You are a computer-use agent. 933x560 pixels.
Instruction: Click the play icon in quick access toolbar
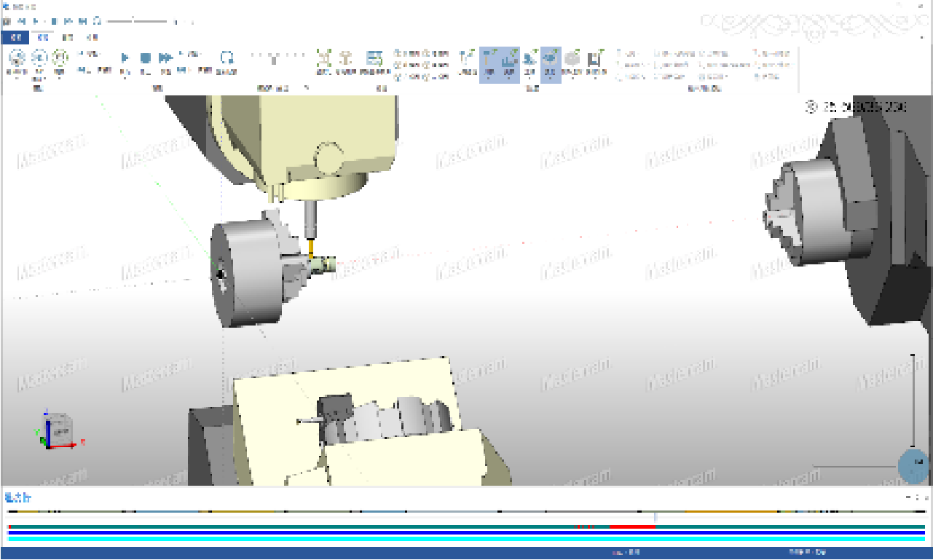coord(36,21)
